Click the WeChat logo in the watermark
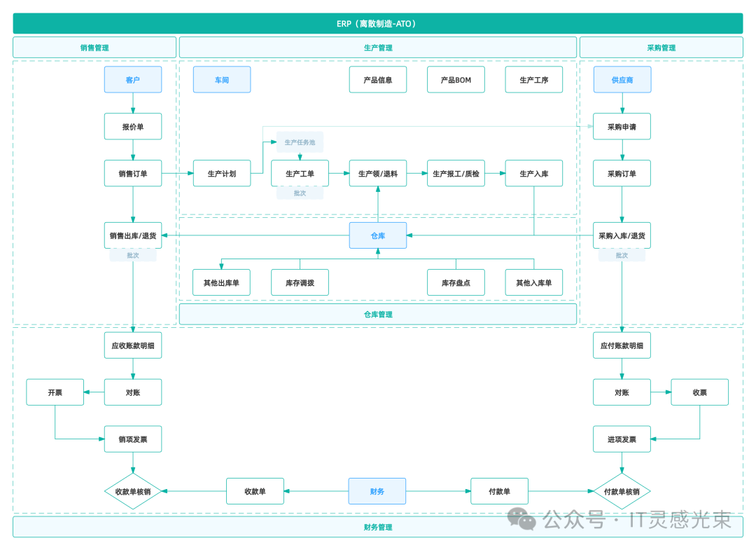Image resolution: width=756 pixels, height=550 pixels. point(522,519)
